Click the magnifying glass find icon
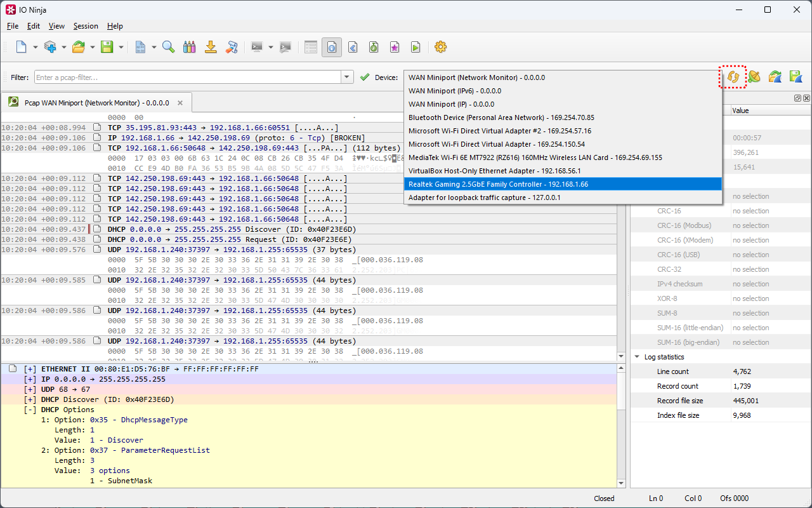Viewport: 812px width, 508px height. (x=168, y=47)
